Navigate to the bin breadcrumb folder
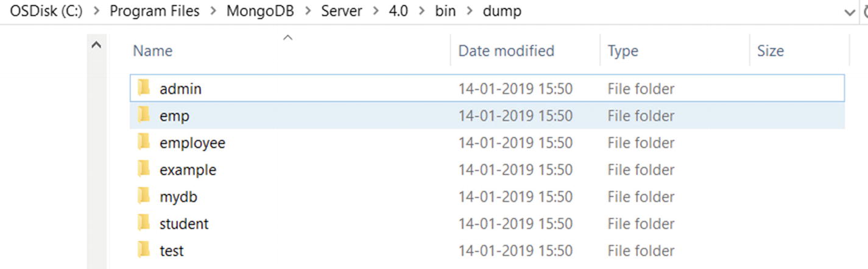Viewport: 868px width, 269px height. pos(446,12)
